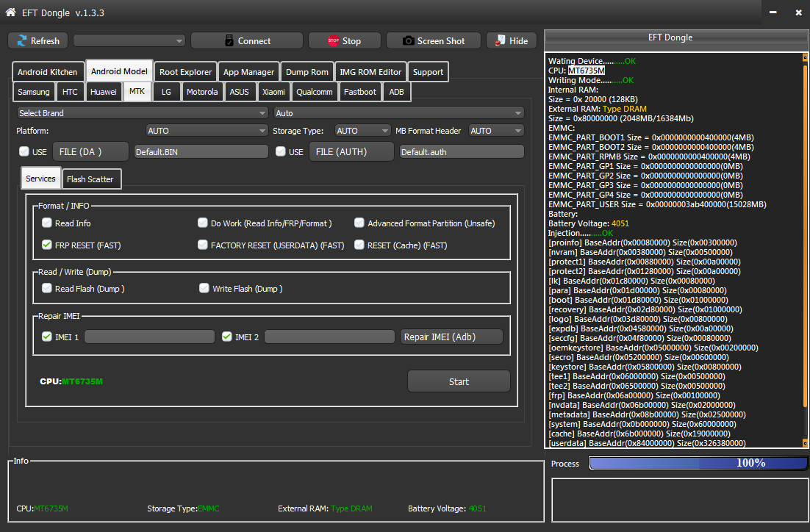Viewport: 810px width, 532px height.
Task: Click the Default.BIN file field
Action: tap(201, 152)
